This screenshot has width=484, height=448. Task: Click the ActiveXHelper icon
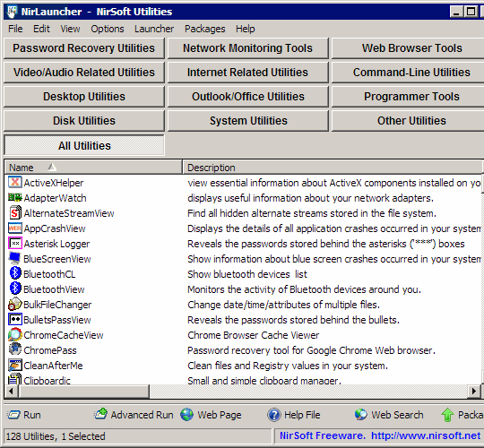click(15, 183)
